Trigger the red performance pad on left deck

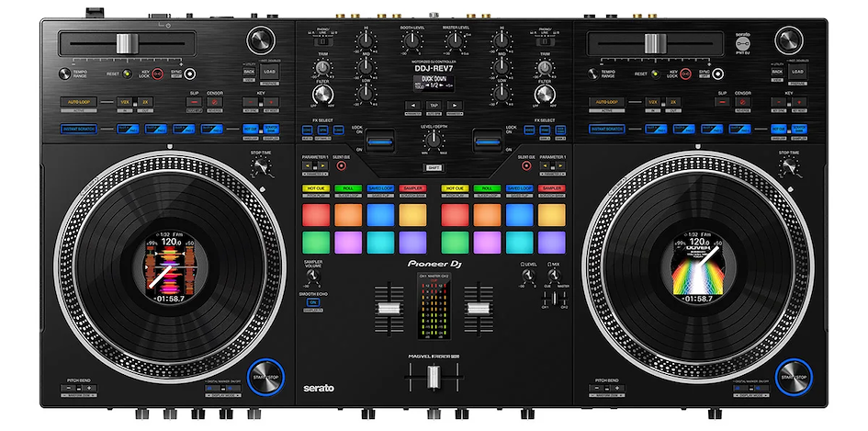[316, 215]
